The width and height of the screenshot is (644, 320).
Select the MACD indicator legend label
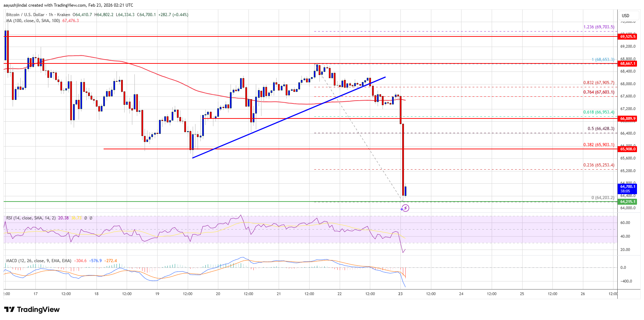pyautogui.click(x=39, y=261)
